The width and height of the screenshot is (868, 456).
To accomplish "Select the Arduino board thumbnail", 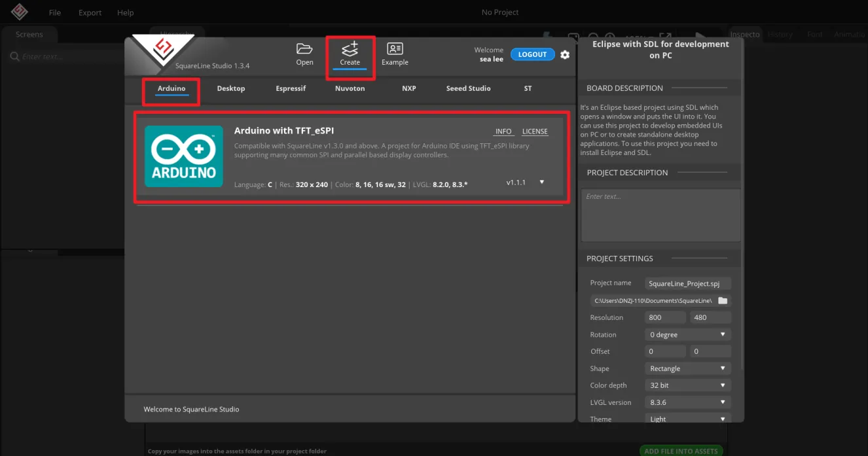I will click(x=183, y=156).
